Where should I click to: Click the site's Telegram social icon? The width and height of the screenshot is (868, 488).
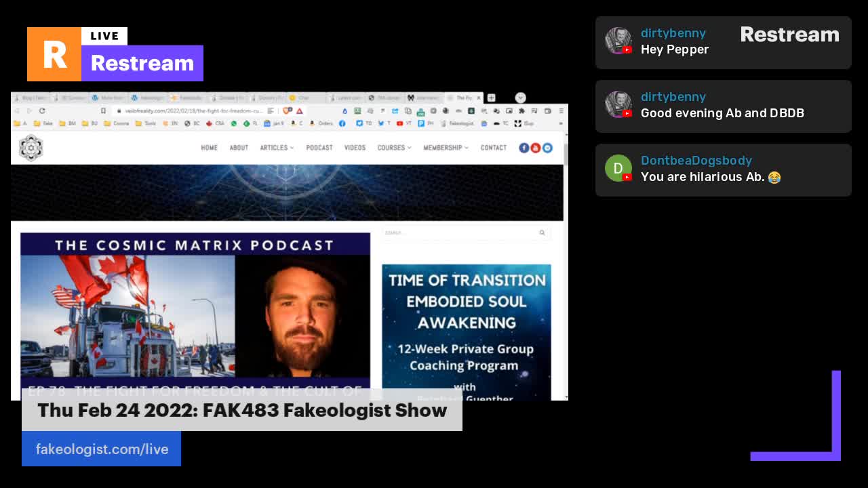[x=547, y=148]
